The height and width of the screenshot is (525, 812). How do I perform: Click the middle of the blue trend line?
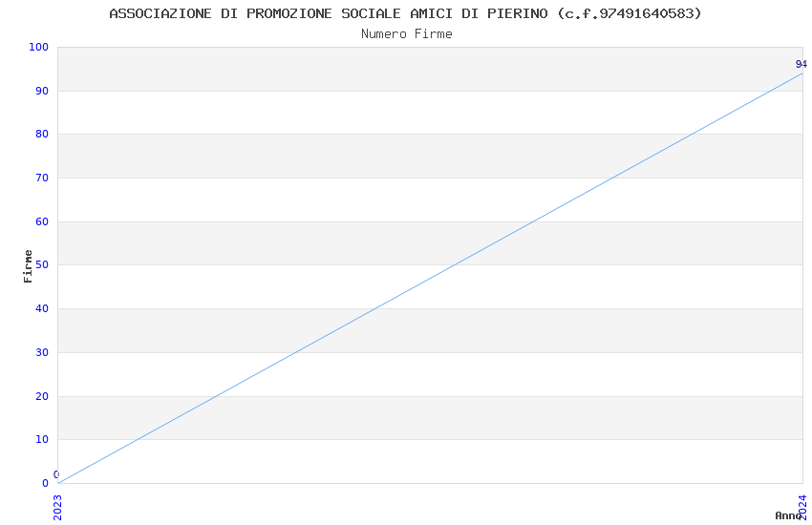point(430,278)
